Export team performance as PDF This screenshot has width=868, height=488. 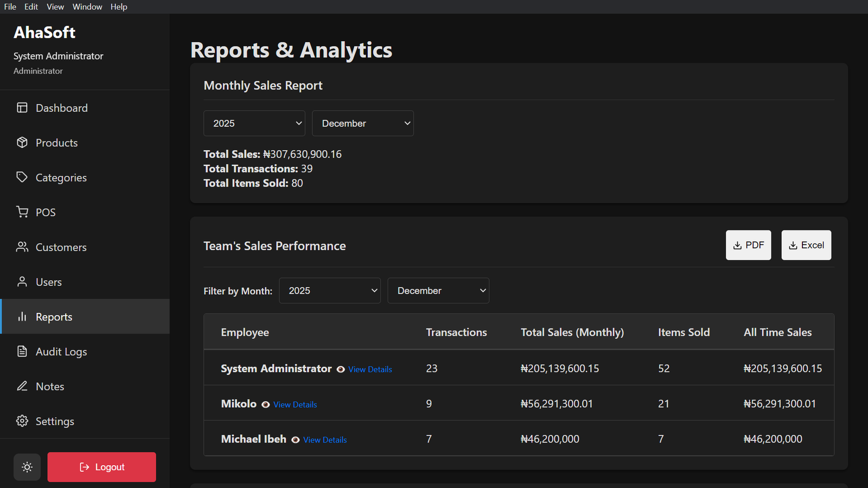(748, 245)
